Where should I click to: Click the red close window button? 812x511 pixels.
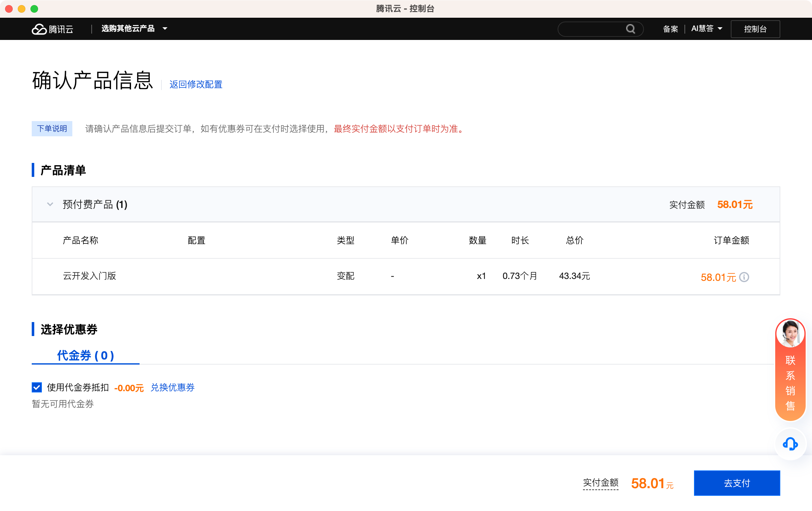click(x=9, y=9)
